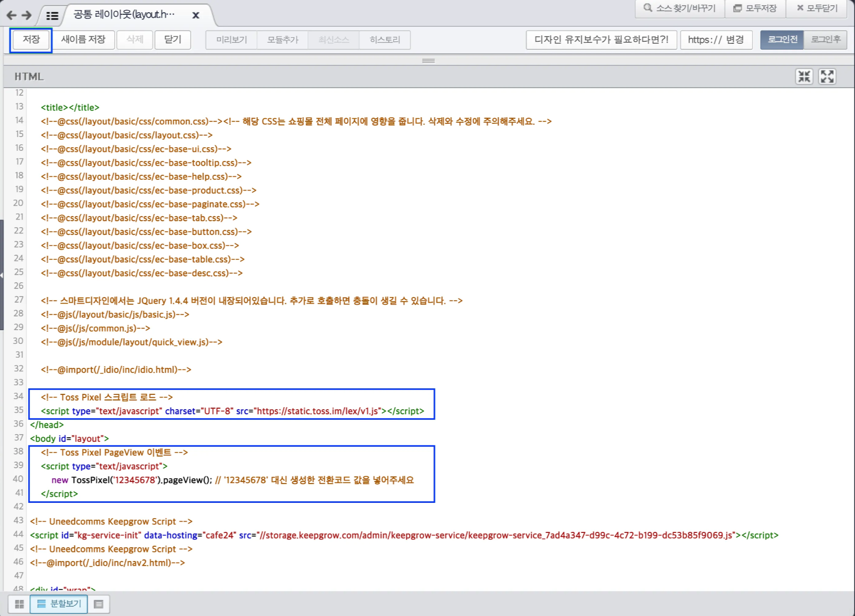Open the 히스토리 history view
This screenshot has height=616, width=855.
tap(385, 40)
